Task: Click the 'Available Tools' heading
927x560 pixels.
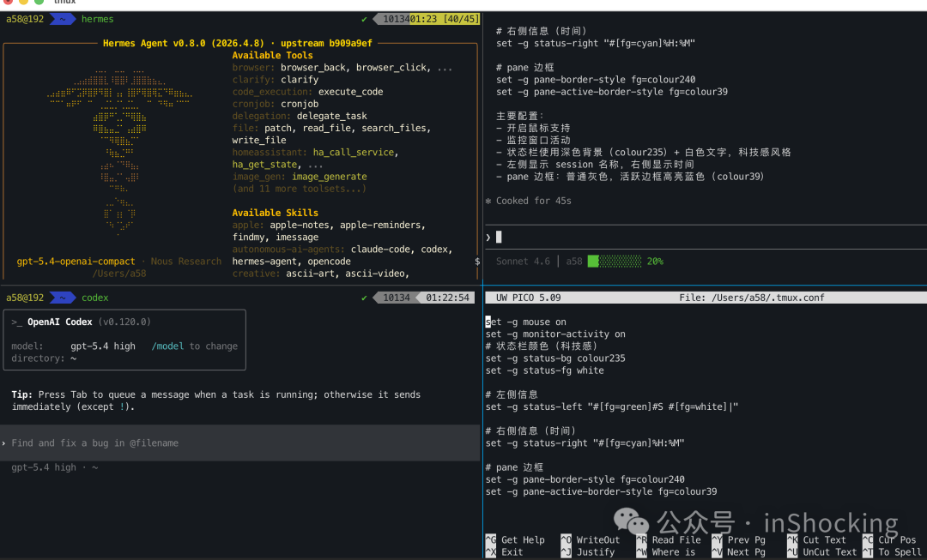Action: 273,56
